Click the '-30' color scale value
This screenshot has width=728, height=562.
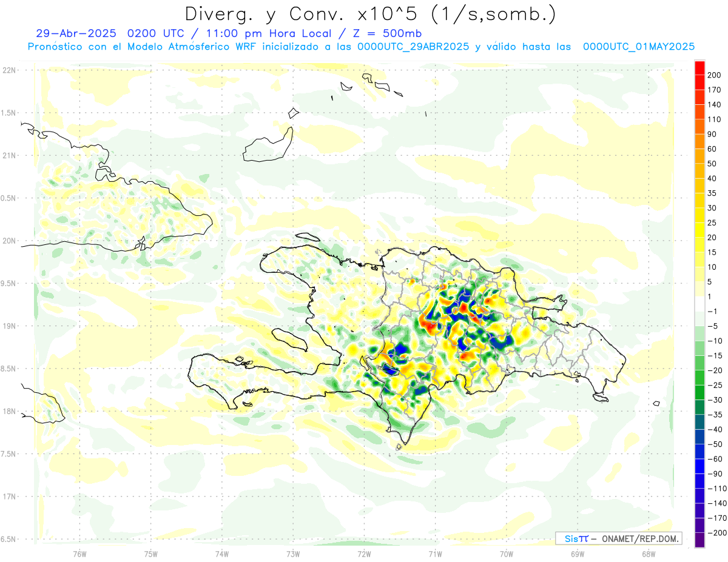(715, 400)
